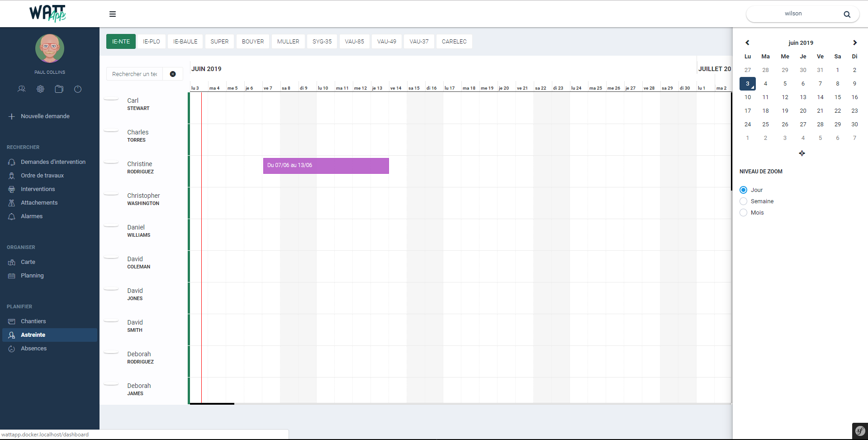Viewport: 868px width, 440px height.
Task: Go to previous month in calendar
Action: click(x=747, y=43)
